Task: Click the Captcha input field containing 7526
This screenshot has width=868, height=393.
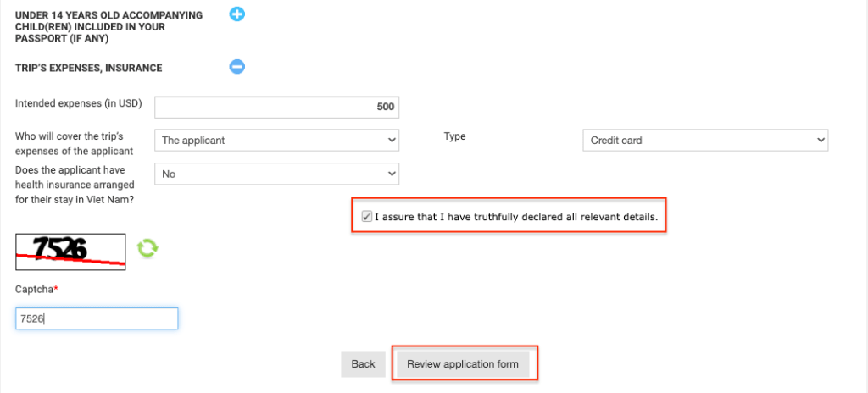Action: [97, 318]
